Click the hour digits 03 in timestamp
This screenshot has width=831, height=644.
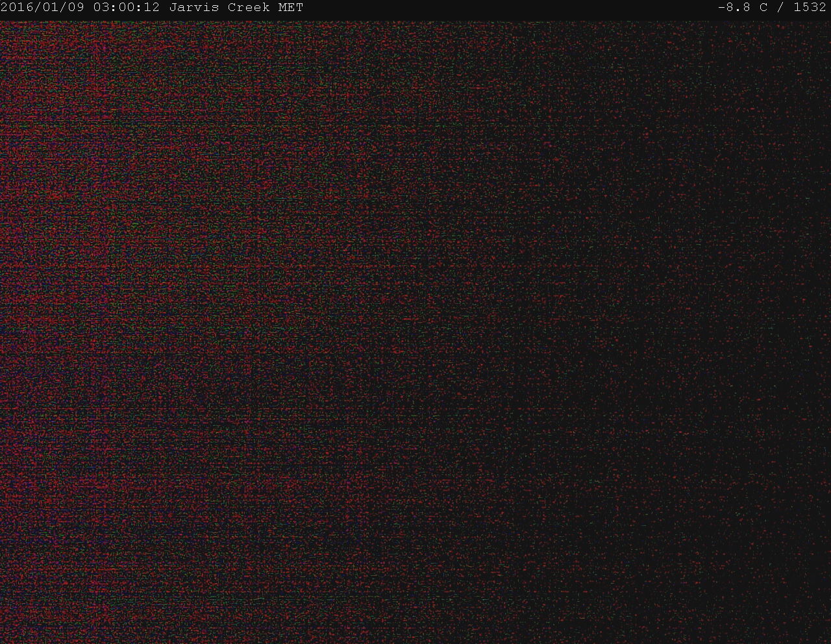click(101, 8)
